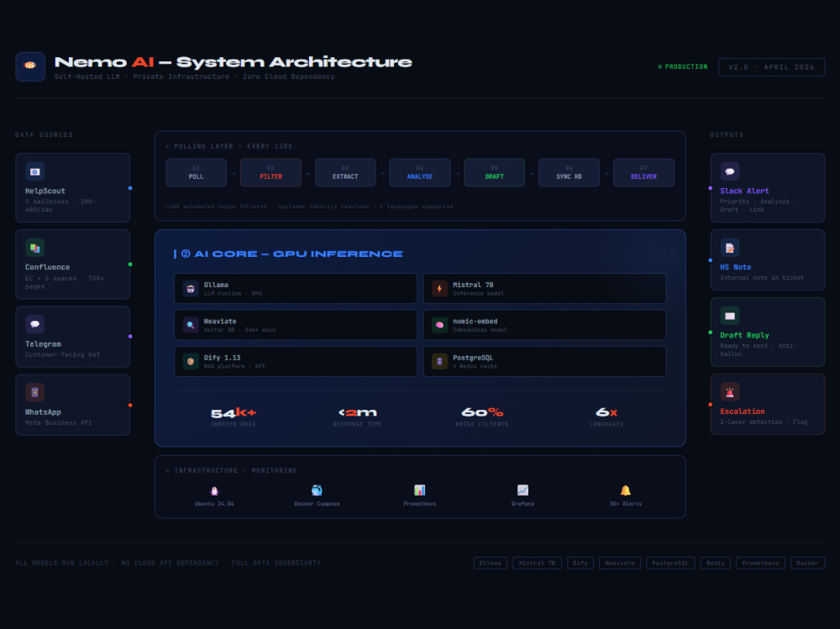840x629 pixels.
Task: Click the Grafana line chart icon
Action: click(522, 490)
